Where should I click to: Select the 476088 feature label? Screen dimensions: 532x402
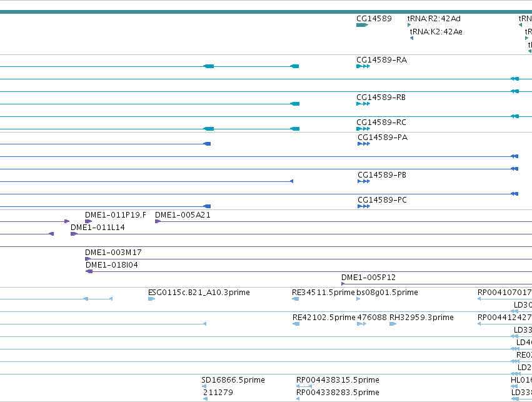[372, 318]
